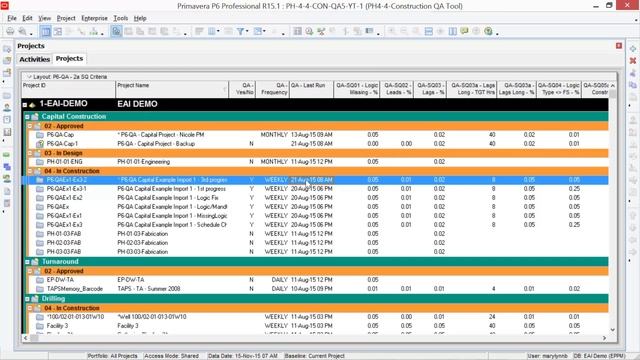Sort by Project ID column header
Image resolution: width=640 pixels, height=360 pixels.
(x=69, y=89)
